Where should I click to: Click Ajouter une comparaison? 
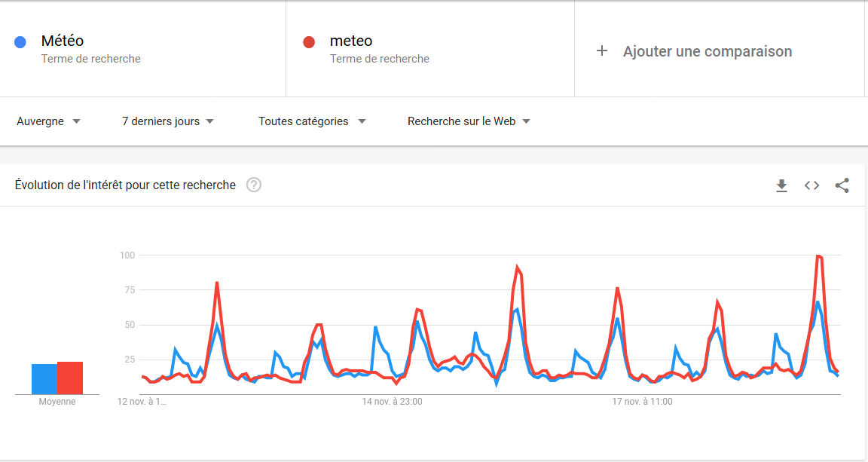tap(707, 51)
